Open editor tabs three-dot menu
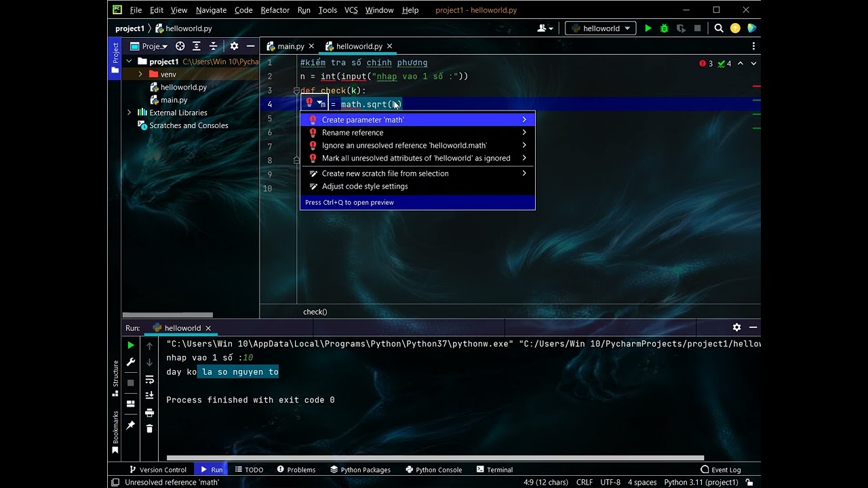Image resolution: width=868 pixels, height=488 pixels. click(753, 46)
